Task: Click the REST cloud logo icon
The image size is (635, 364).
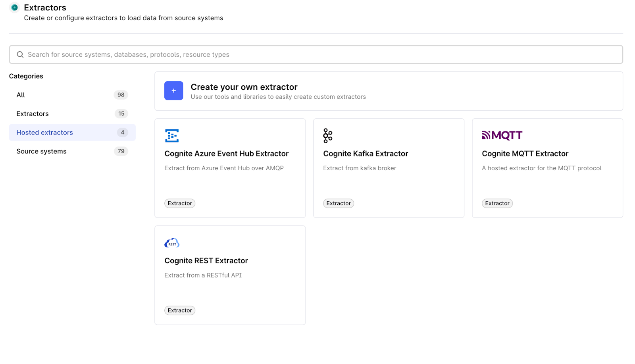Action: [x=172, y=243]
